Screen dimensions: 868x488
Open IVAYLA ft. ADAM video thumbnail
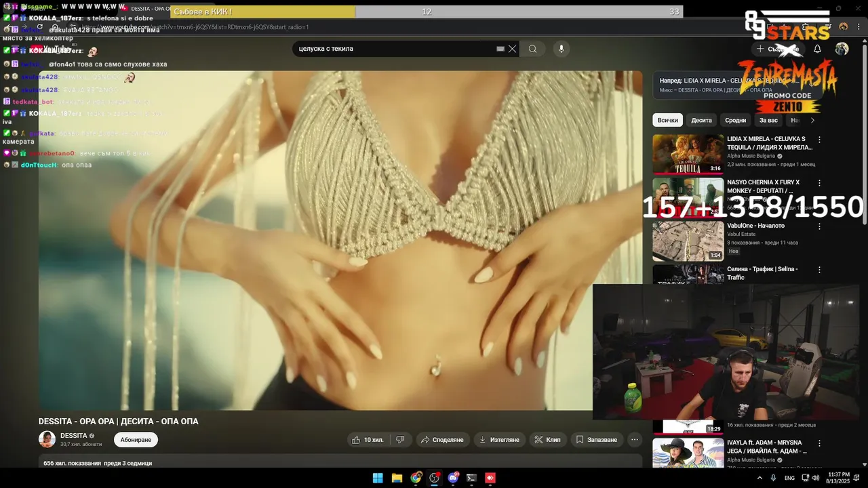click(688, 453)
